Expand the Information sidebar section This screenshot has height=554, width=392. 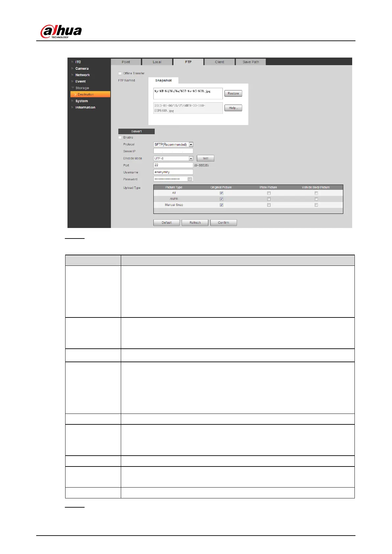point(85,108)
